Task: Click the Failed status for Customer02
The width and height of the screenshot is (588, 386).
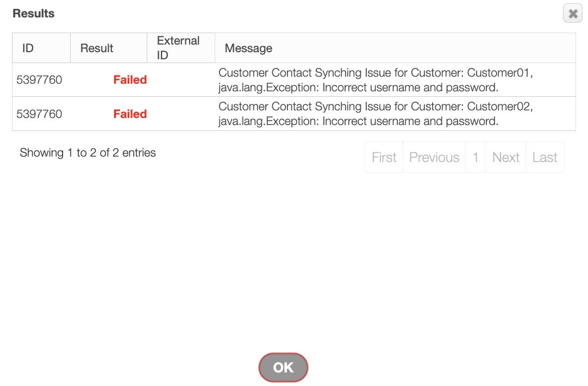Action: coord(130,114)
